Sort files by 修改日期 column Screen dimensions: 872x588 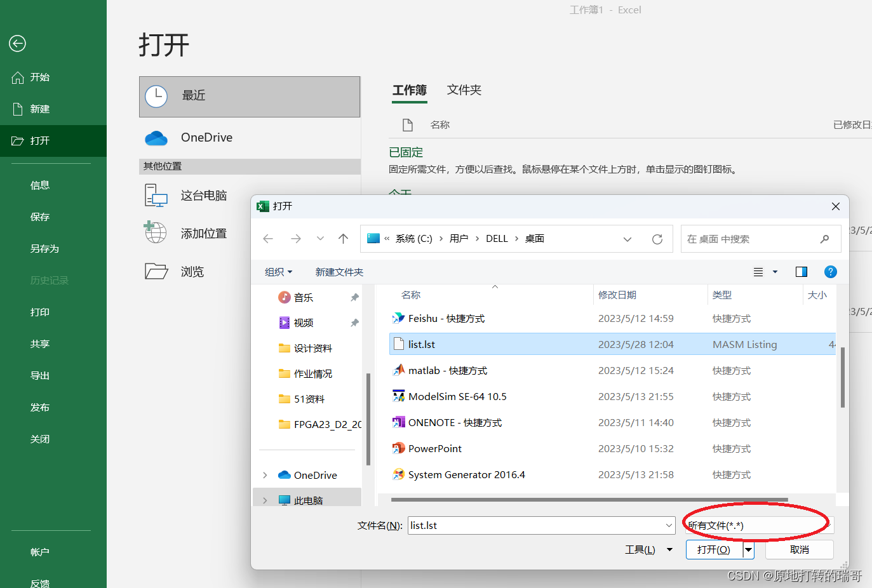(x=617, y=295)
